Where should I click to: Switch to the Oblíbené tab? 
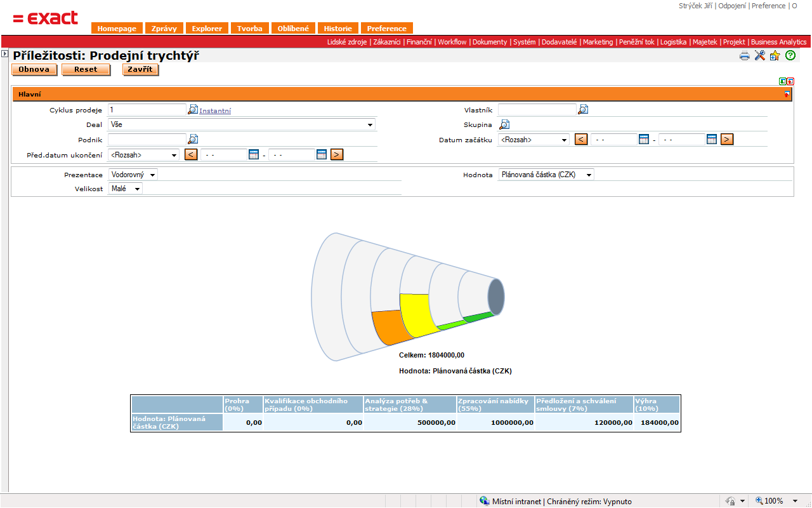[x=293, y=29]
